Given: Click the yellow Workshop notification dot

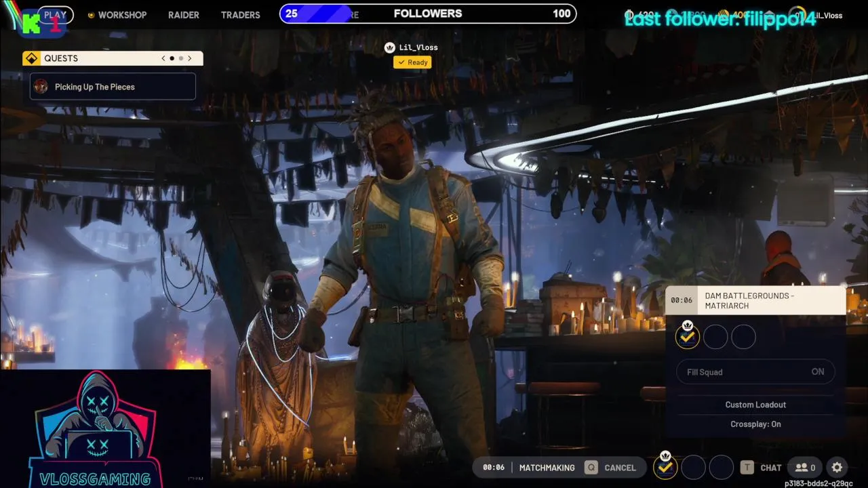Looking at the screenshot, I should [91, 15].
